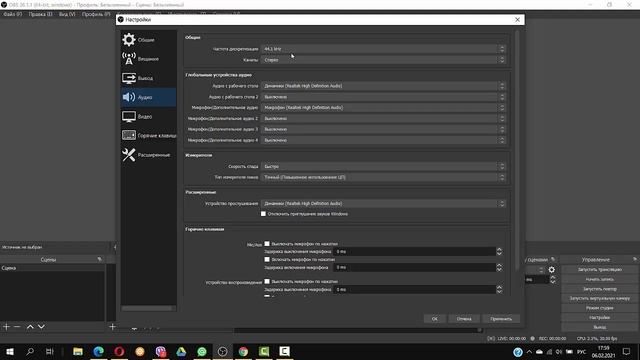The height and width of the screenshot is (360, 640).
Task: Open Task View in the taskbar
Action: pyautogui.click(x=50, y=351)
